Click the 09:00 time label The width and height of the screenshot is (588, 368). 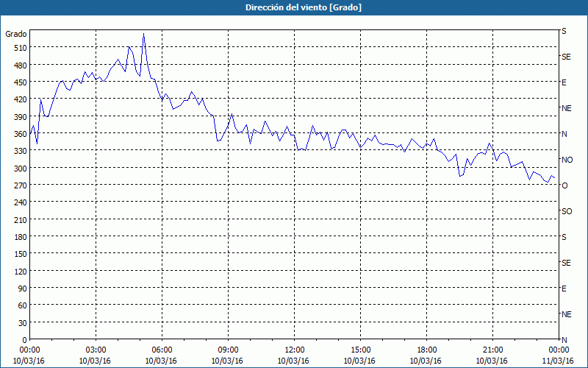228,350
